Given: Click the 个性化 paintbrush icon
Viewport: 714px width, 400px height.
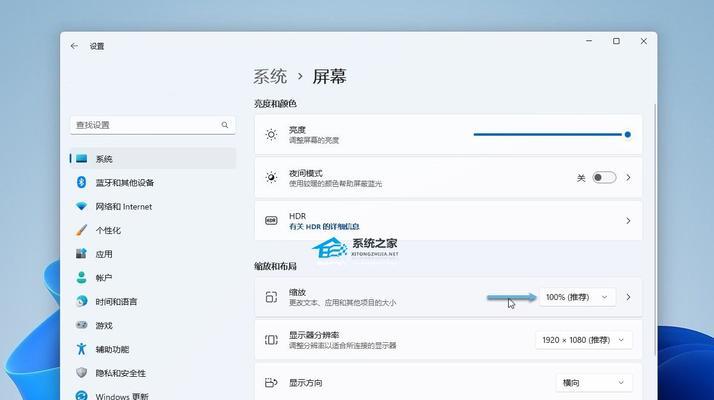Looking at the screenshot, I should point(82,230).
